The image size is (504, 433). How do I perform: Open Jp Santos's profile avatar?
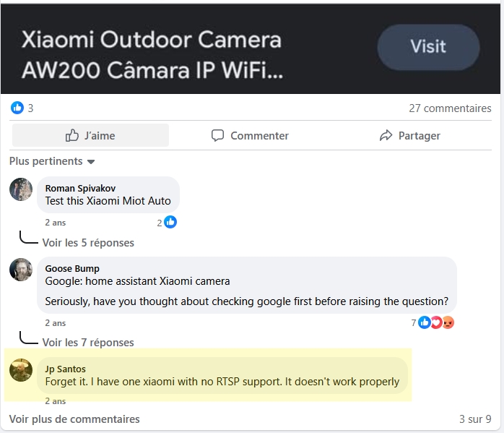click(21, 370)
